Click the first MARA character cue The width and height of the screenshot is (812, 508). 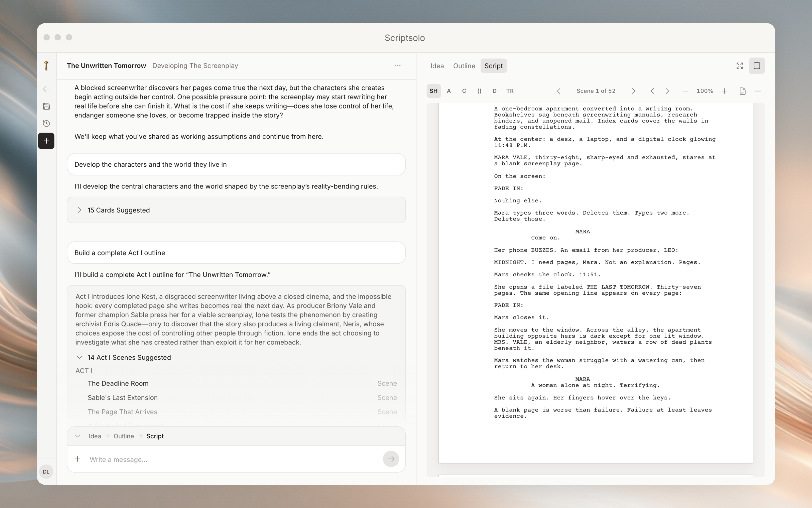click(583, 231)
